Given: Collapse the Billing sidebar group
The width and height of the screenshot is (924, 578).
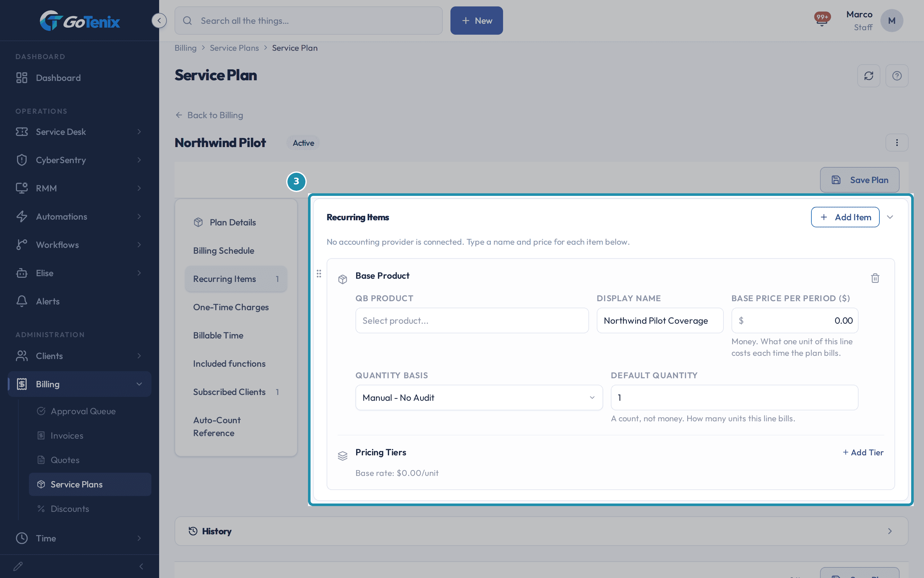Looking at the screenshot, I should coord(80,384).
